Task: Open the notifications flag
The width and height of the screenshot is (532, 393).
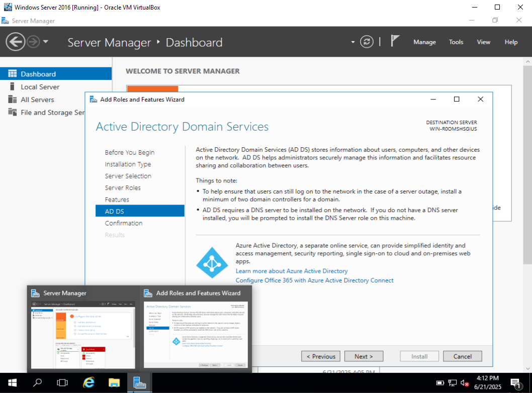Action: click(395, 41)
